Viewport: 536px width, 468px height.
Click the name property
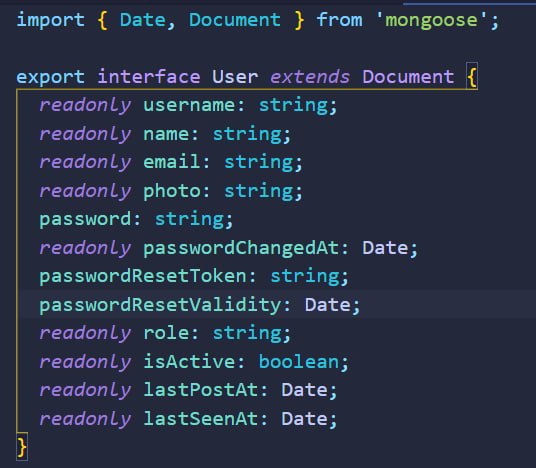[166, 134]
